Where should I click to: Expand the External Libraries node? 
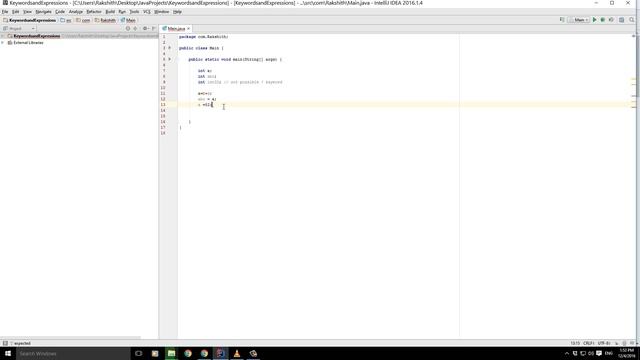click(x=3, y=42)
